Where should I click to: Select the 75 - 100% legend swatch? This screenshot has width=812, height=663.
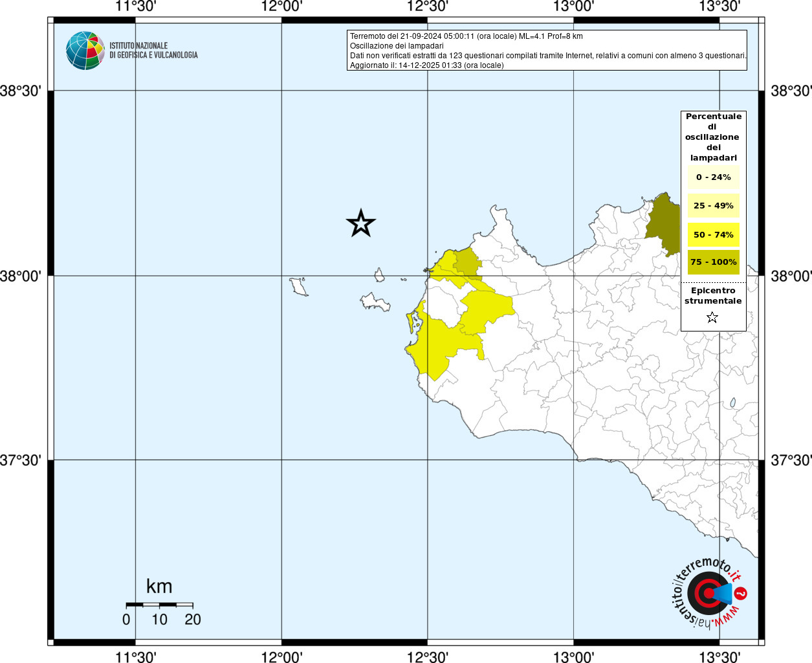tap(714, 262)
